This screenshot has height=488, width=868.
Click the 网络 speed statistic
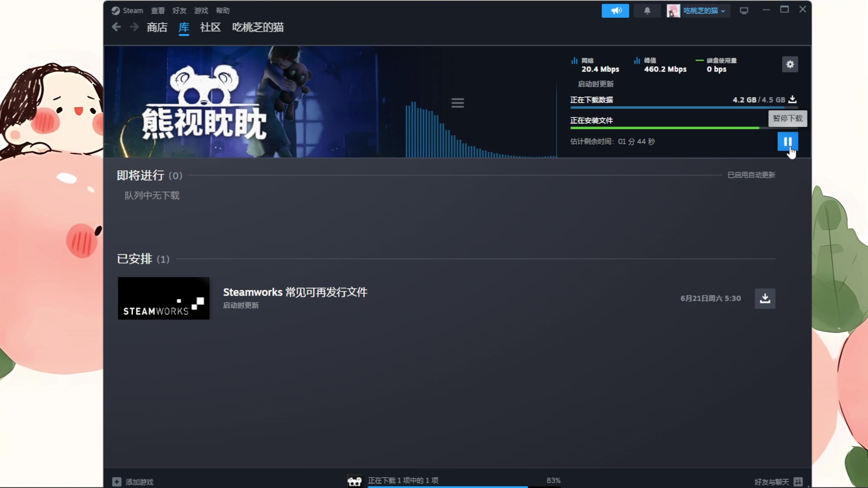[x=595, y=65]
